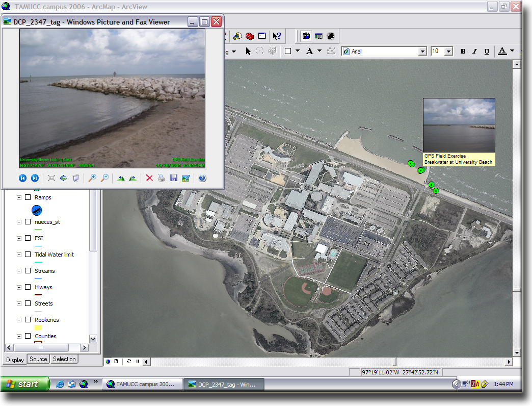This screenshot has height=406, width=532.
Task: Apply underline text formatting
Action: click(x=487, y=51)
